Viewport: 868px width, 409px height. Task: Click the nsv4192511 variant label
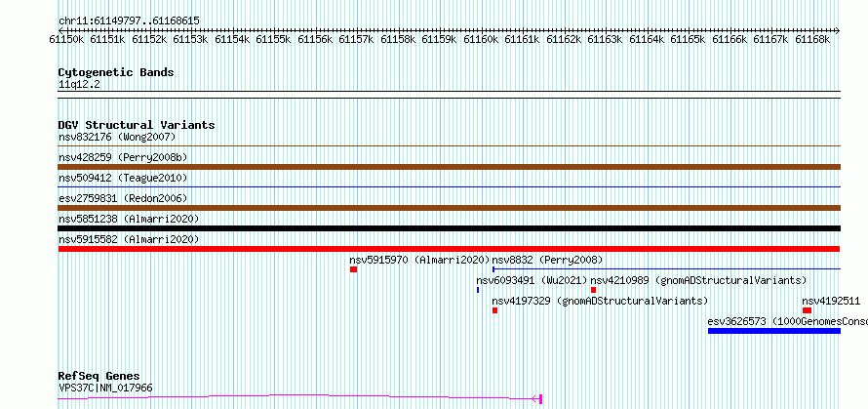point(831,301)
